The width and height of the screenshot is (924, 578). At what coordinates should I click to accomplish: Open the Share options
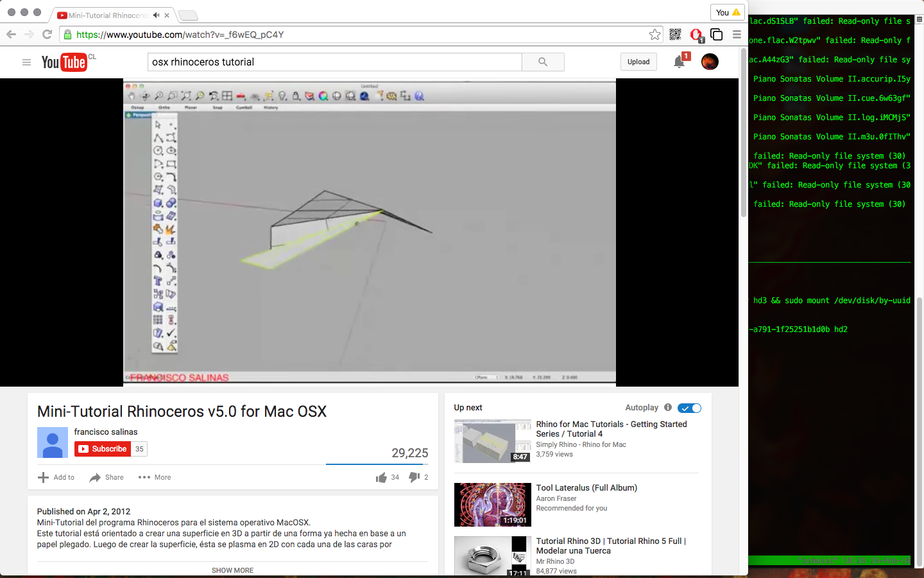(107, 477)
